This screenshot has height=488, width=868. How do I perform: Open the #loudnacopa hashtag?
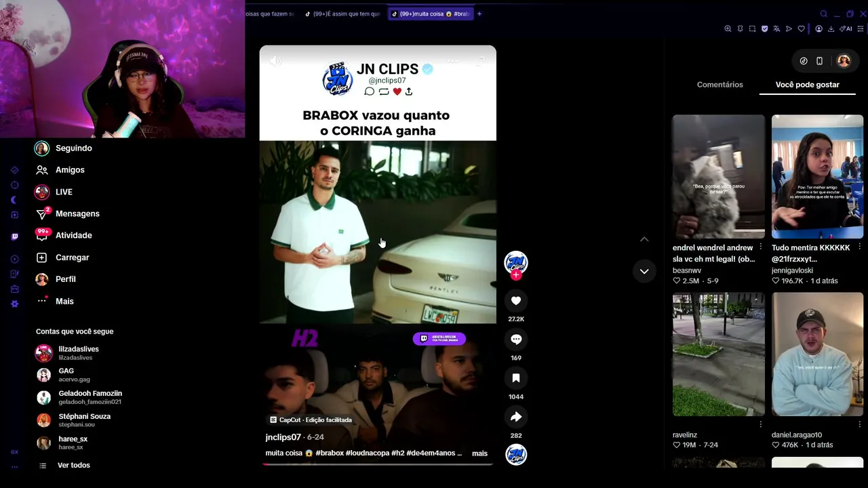[x=368, y=453]
